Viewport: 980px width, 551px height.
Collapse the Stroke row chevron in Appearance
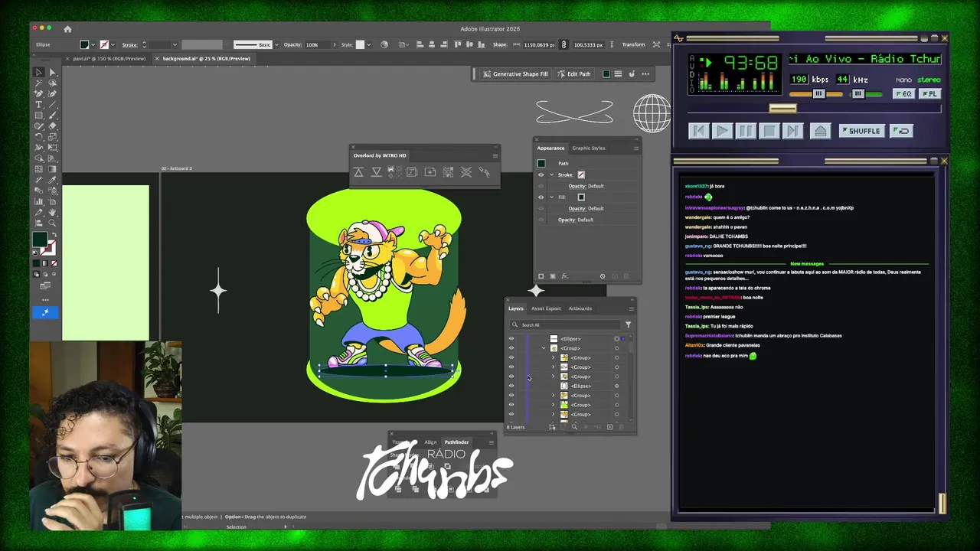[551, 175]
